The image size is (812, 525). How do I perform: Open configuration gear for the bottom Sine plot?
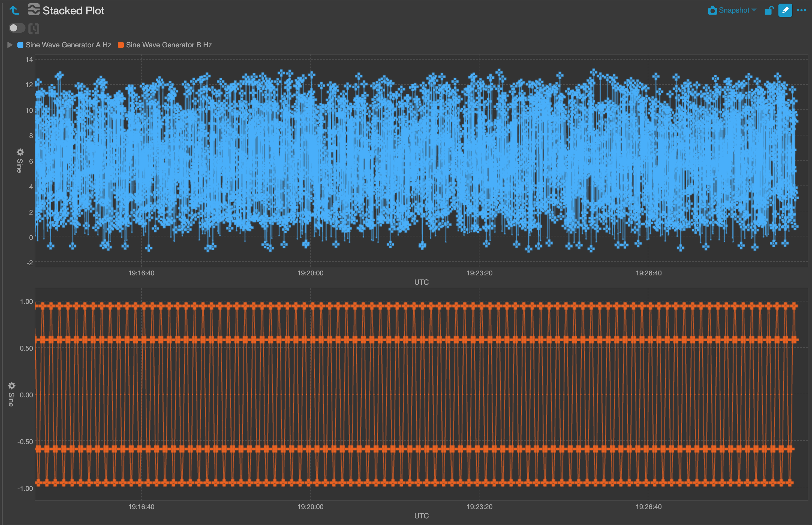(x=12, y=386)
